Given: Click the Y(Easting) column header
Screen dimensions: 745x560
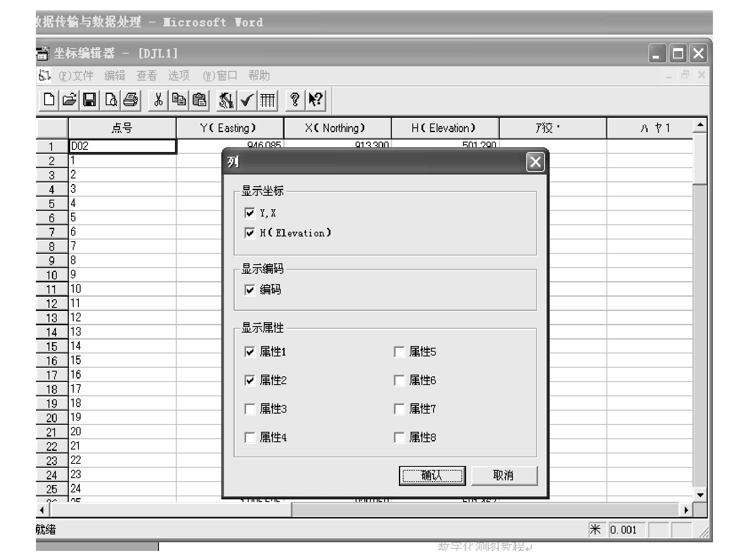Looking at the screenshot, I should point(230,128).
